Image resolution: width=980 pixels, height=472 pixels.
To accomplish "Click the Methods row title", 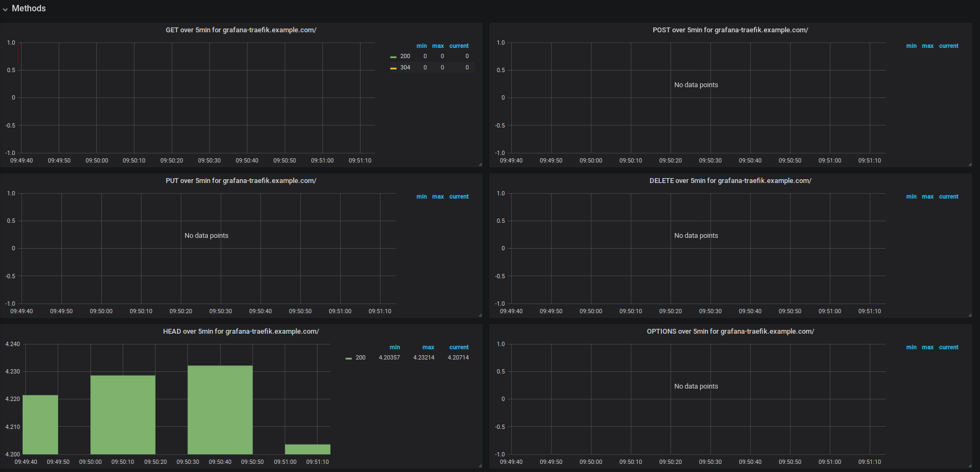I will 29,9.
